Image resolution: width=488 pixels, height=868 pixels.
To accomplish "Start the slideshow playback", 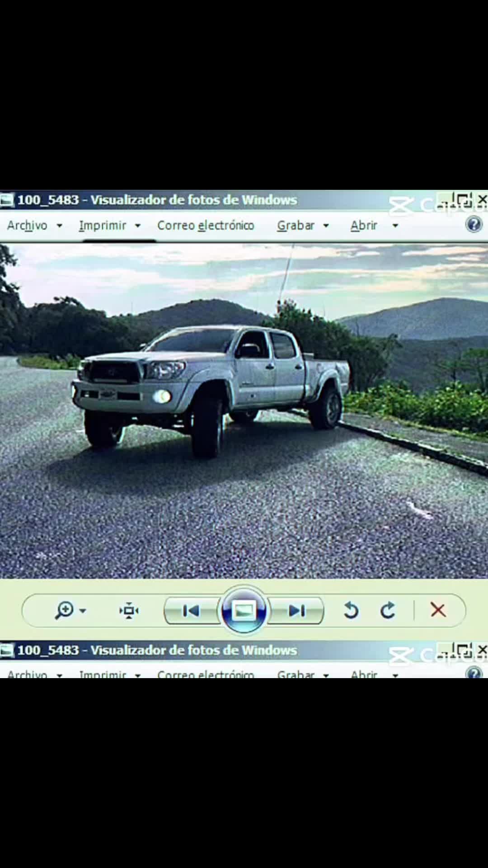I will coord(244,610).
